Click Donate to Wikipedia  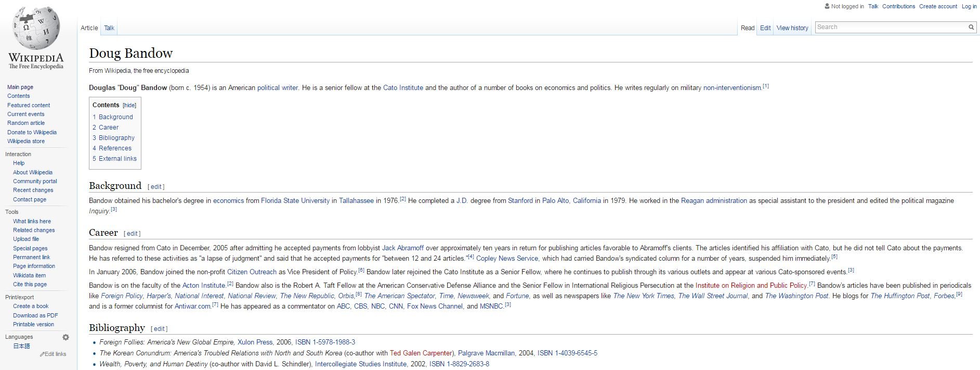[32, 132]
